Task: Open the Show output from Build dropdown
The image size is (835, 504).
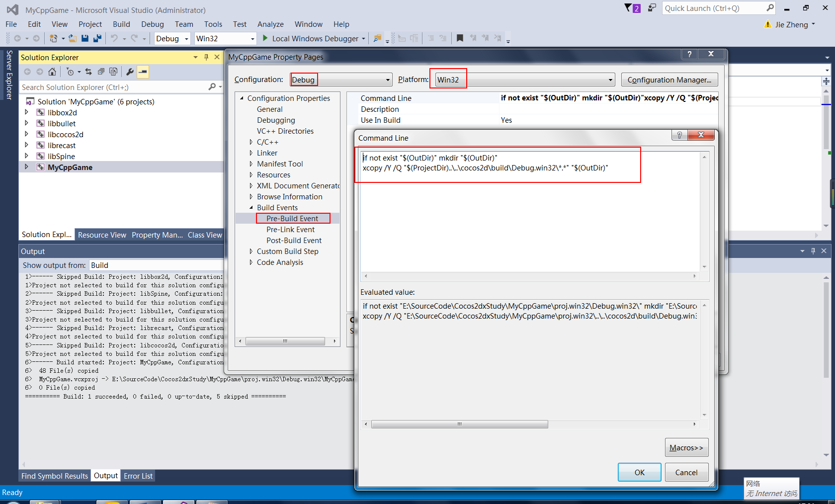Action: click(157, 265)
